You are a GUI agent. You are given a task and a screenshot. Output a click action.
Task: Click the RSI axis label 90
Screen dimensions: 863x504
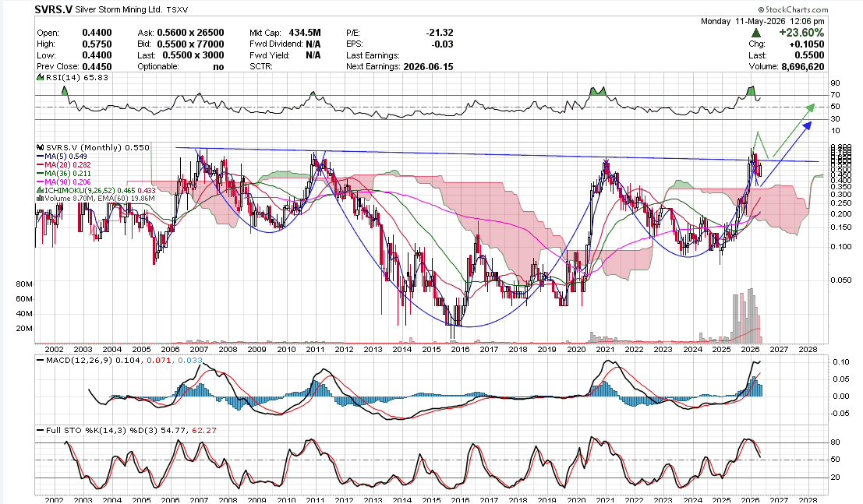[x=835, y=83]
